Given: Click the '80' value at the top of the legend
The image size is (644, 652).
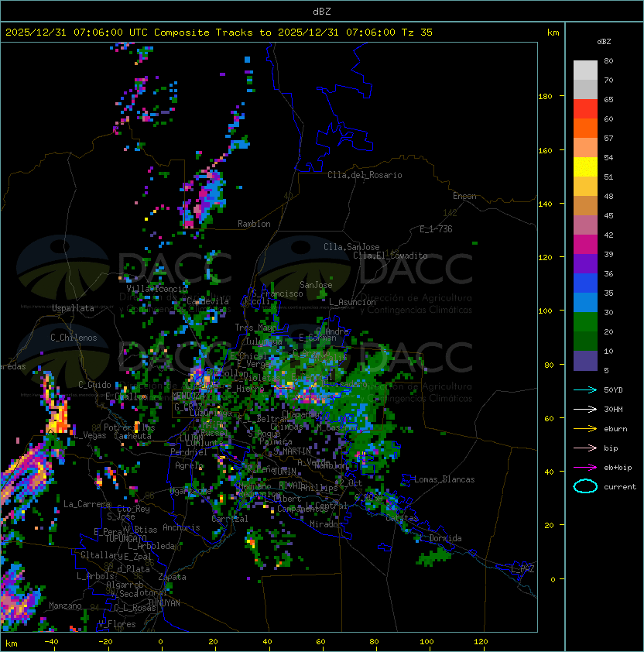Looking at the screenshot, I should 608,60.
